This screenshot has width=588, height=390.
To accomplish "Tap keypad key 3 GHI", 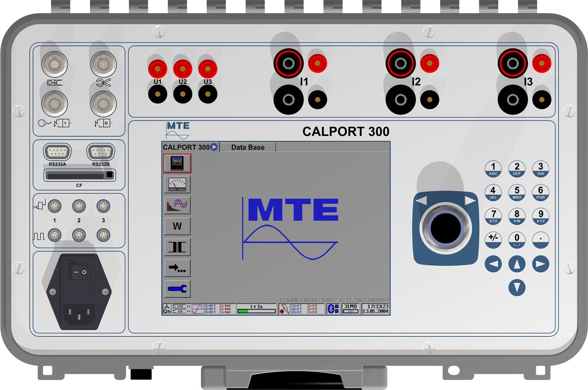I will [x=540, y=169].
